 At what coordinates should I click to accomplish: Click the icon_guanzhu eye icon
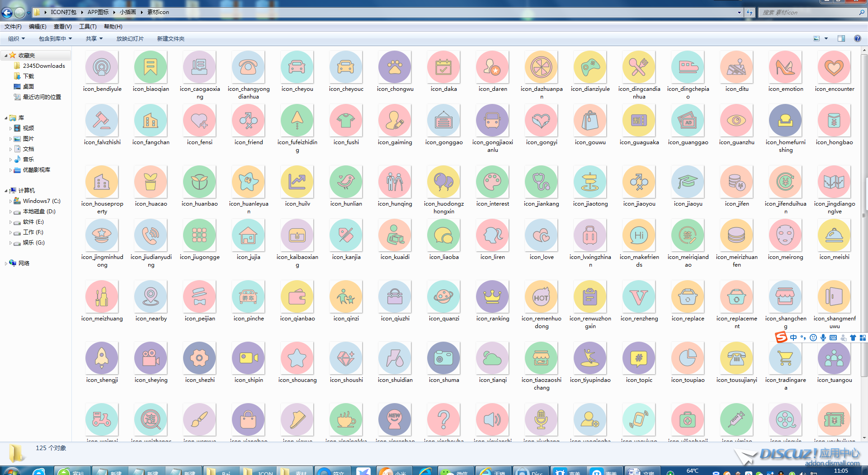tap(736, 121)
